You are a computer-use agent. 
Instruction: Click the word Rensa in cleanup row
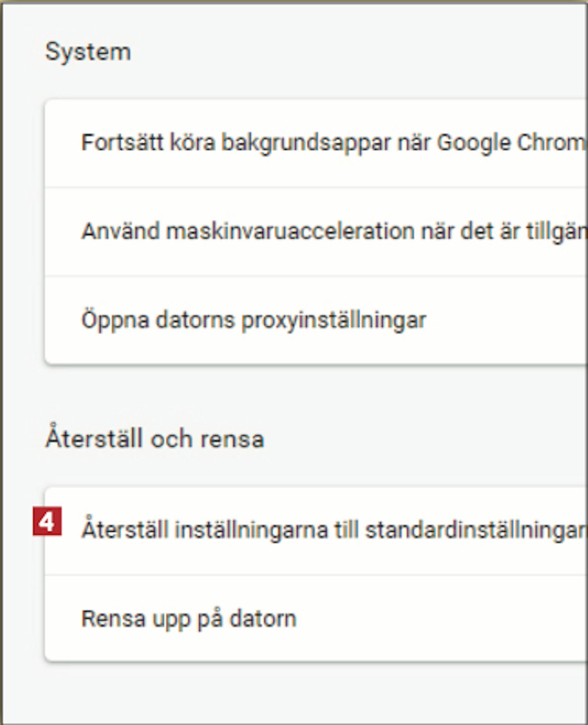(x=113, y=619)
